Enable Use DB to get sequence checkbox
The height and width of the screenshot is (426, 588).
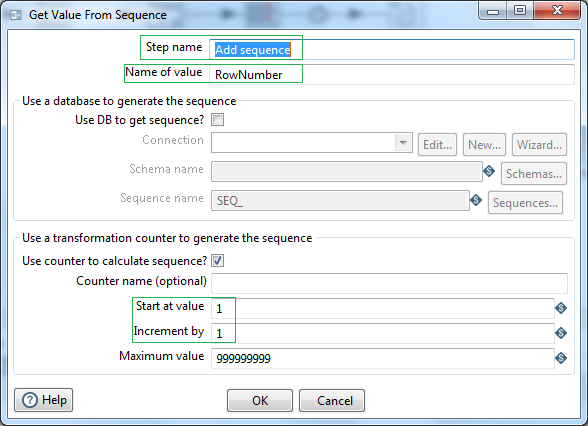[218, 120]
